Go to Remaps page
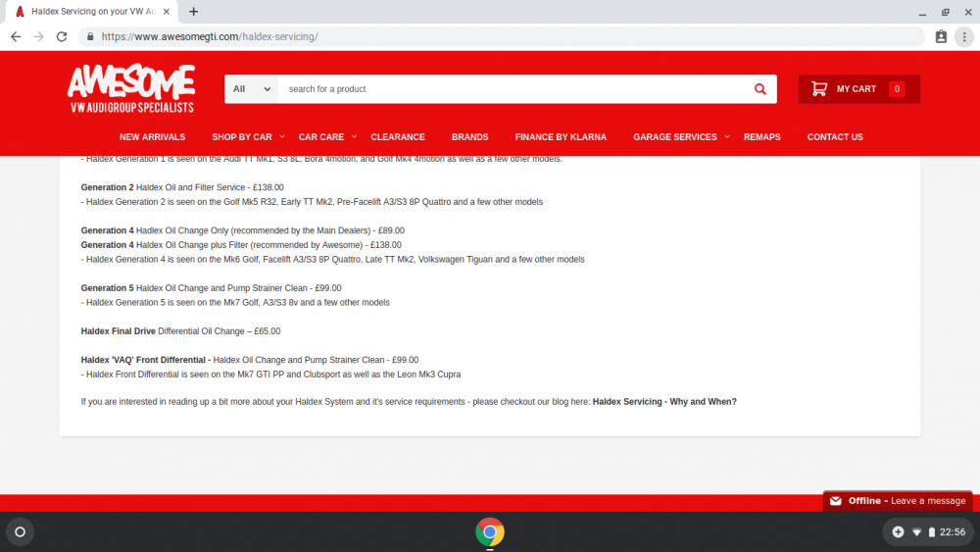980x552 pixels. 761,137
